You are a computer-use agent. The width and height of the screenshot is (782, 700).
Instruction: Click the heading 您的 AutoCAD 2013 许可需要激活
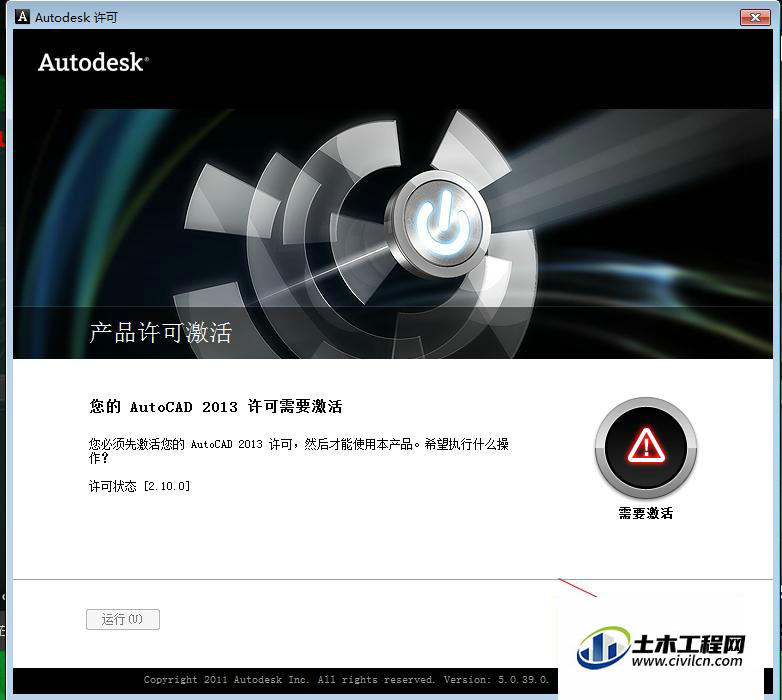[x=216, y=406]
